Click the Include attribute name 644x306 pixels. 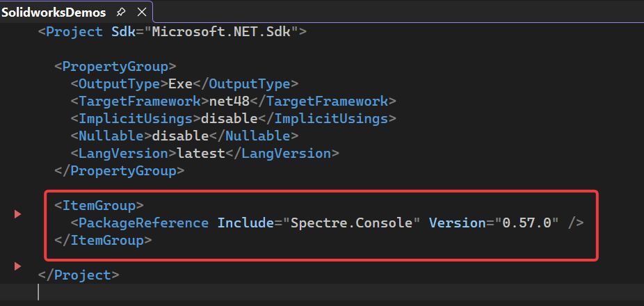click(x=245, y=223)
